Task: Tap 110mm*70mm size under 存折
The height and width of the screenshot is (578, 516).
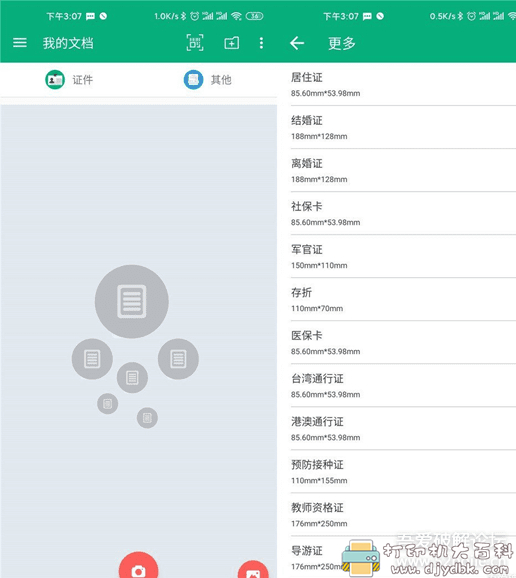Action: [x=317, y=309]
